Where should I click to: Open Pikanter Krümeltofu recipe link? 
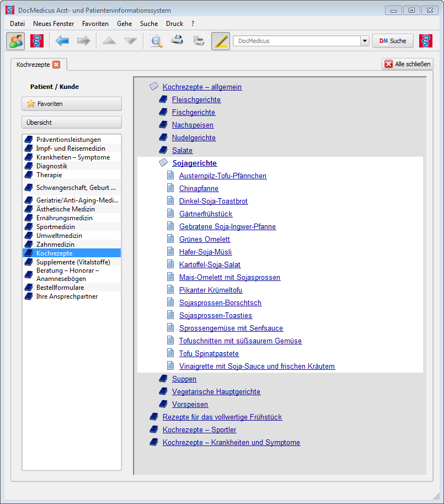point(211,290)
